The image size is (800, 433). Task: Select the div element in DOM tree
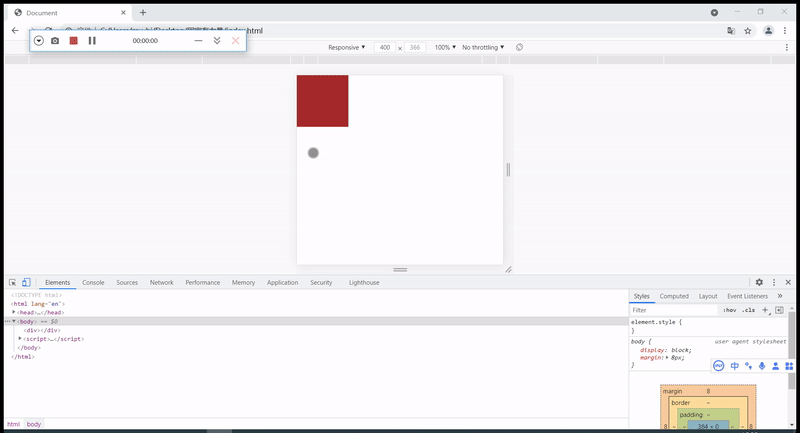pyautogui.click(x=42, y=330)
